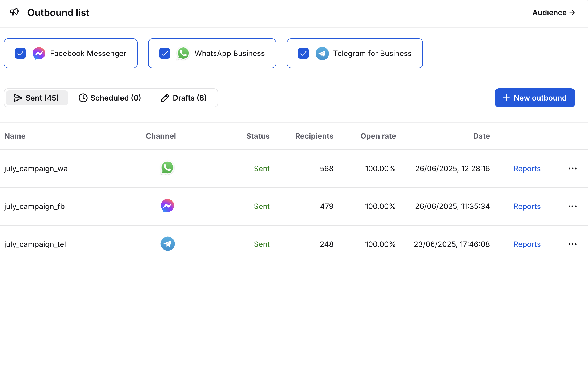The height and width of the screenshot is (369, 588).
Task: Click Telegram icon in july_campaign_tel row
Action: pyautogui.click(x=167, y=244)
